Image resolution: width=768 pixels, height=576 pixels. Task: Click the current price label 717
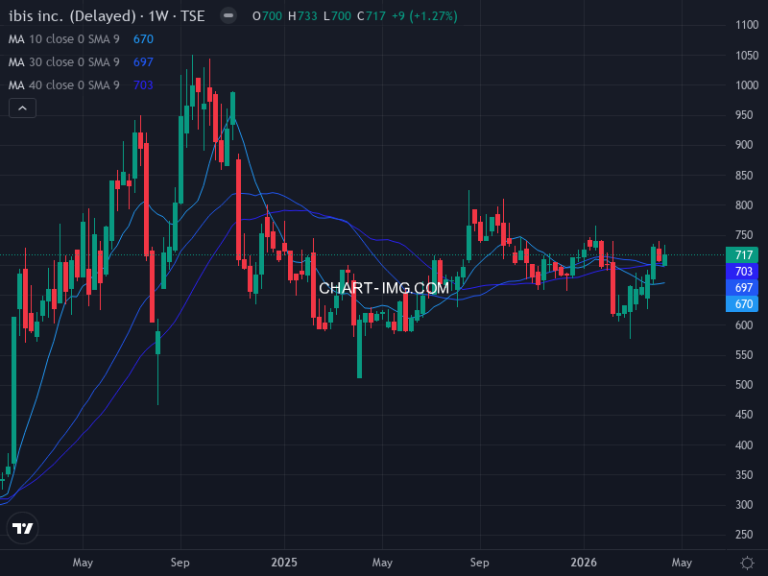point(742,255)
